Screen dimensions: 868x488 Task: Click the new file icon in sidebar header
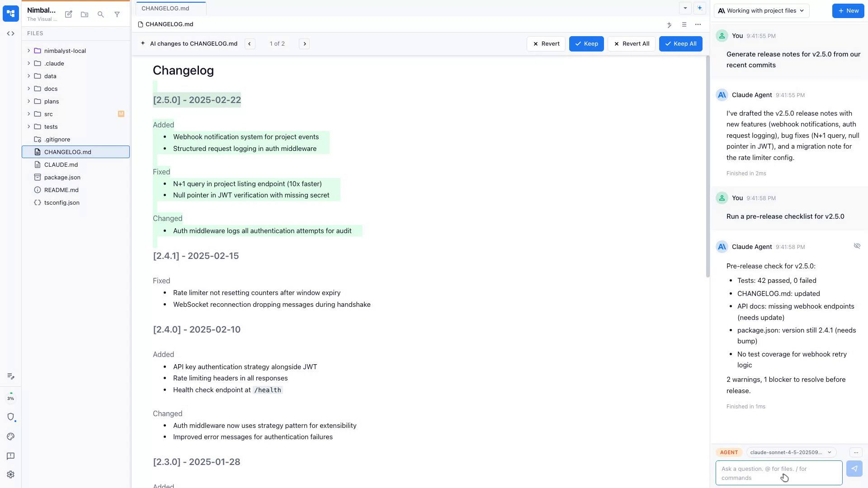point(69,14)
